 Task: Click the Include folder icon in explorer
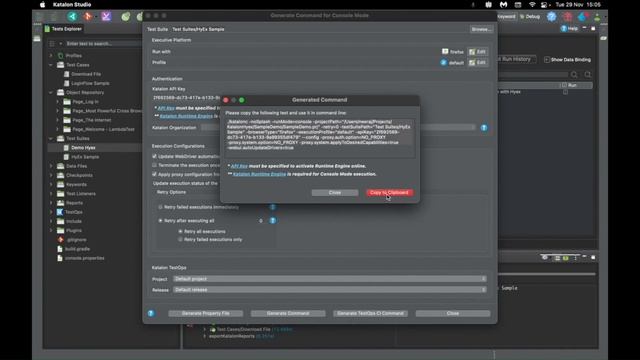click(x=60, y=221)
